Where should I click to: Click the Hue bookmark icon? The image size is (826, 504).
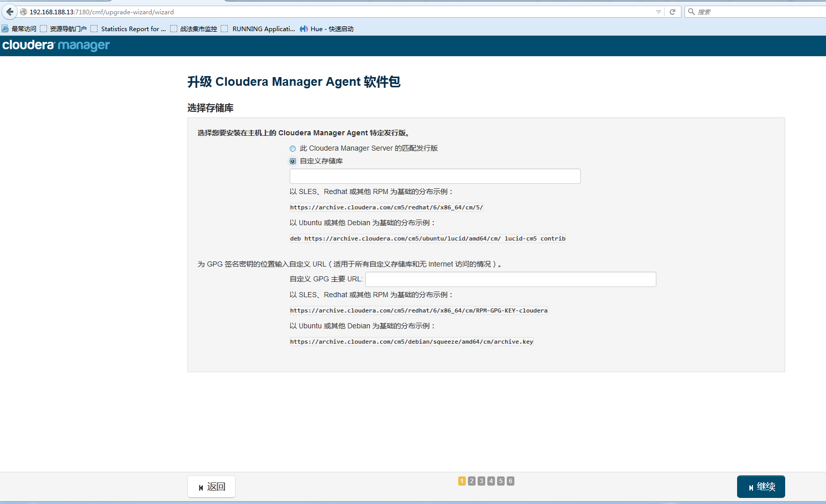point(304,29)
